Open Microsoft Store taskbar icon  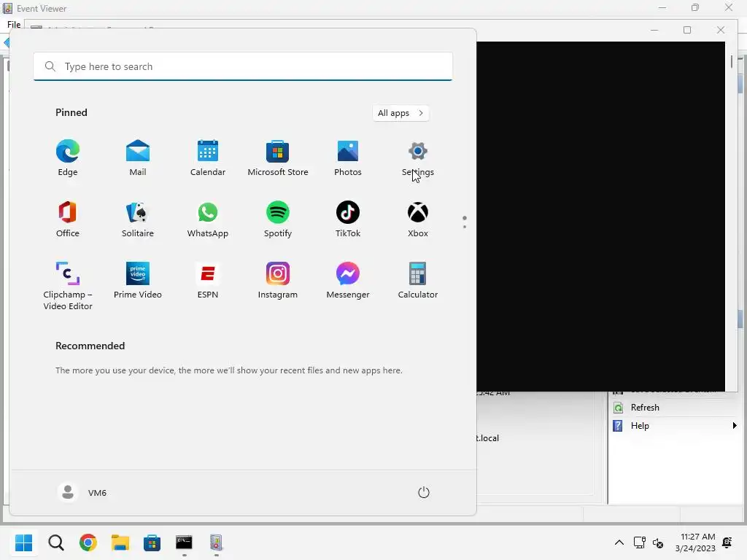(152, 542)
